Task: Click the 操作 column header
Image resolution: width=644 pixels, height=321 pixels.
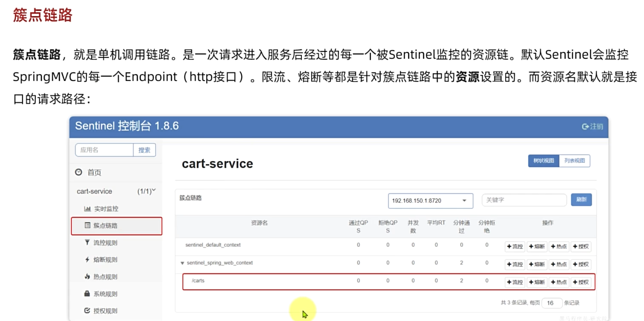Action: (x=548, y=223)
